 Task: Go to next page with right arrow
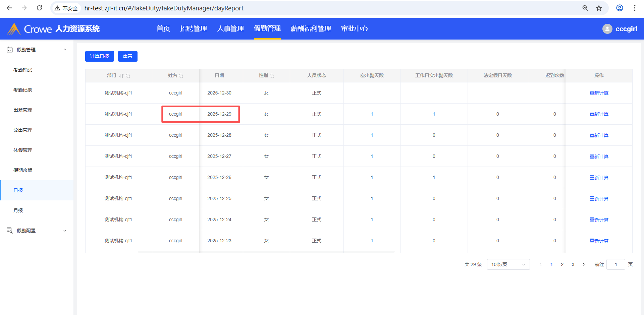(x=584, y=264)
